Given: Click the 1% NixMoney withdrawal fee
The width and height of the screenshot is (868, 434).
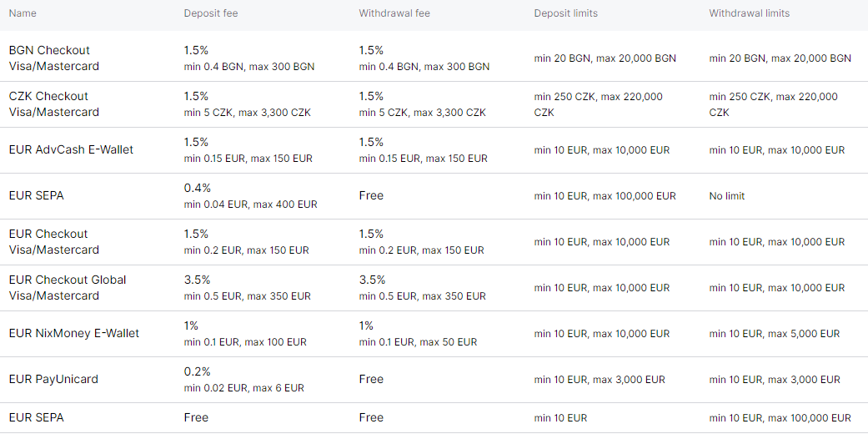Looking at the screenshot, I should 366,325.
